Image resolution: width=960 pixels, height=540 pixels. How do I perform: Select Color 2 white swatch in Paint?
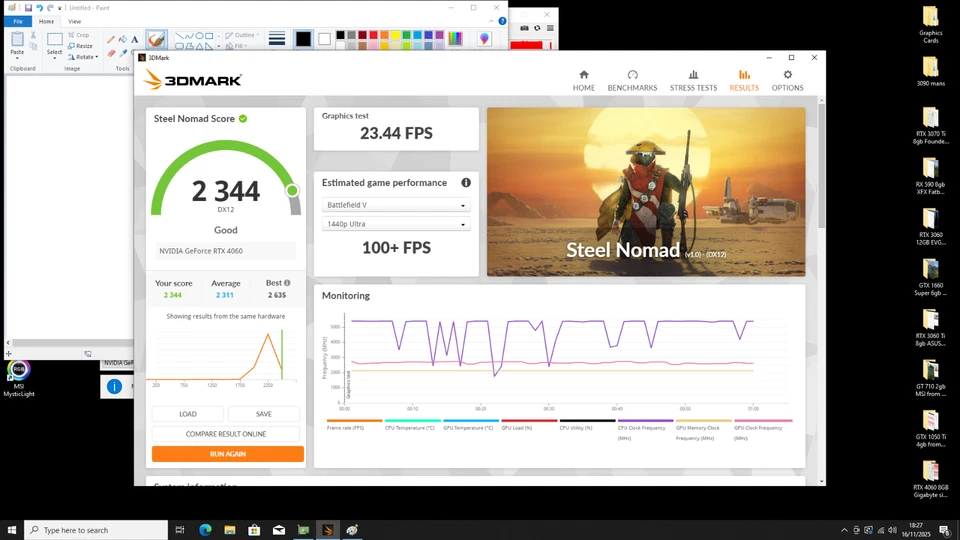coord(324,39)
